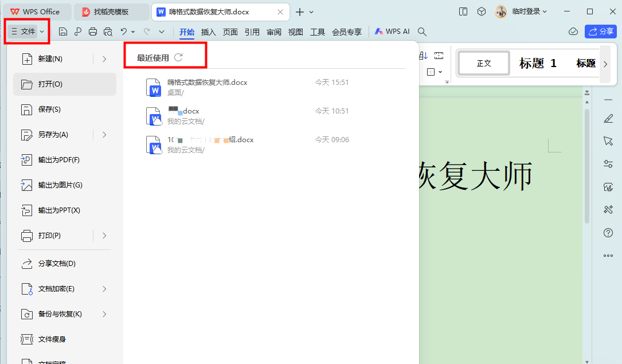The height and width of the screenshot is (364, 622).
Task: Click the search magnifier icon beside WPS AI
Action: point(422,32)
